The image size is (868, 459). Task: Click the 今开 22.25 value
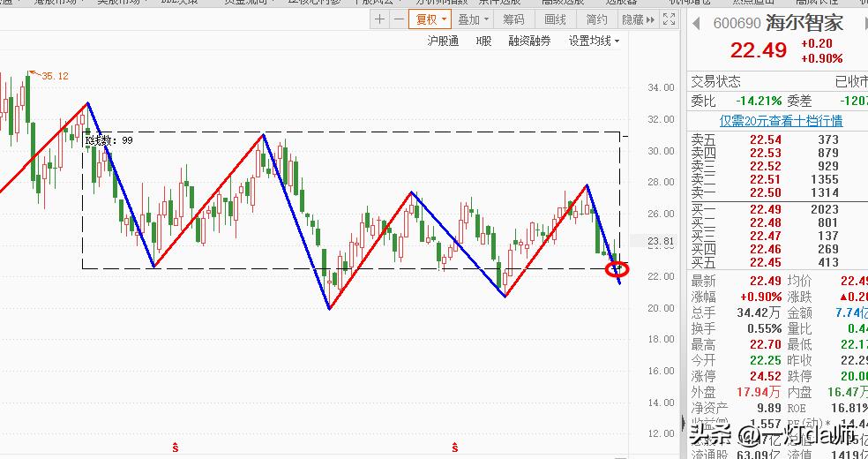click(x=766, y=360)
